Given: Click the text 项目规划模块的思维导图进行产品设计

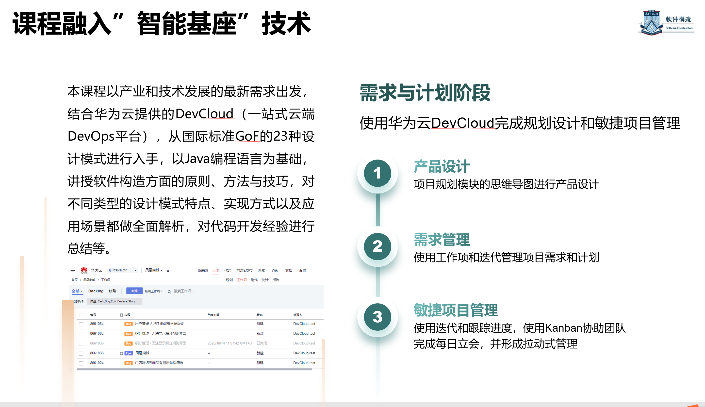Looking at the screenshot, I should click(x=506, y=184).
